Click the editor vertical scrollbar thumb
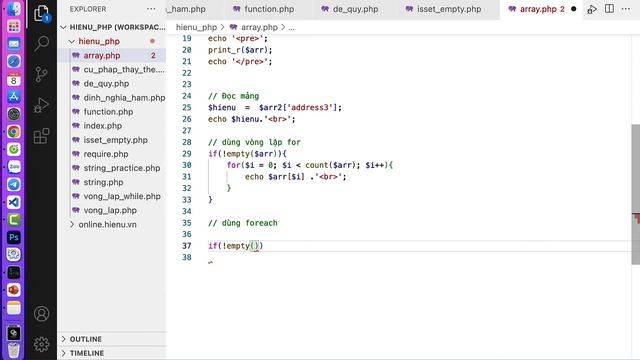The image size is (640, 360). click(636, 194)
